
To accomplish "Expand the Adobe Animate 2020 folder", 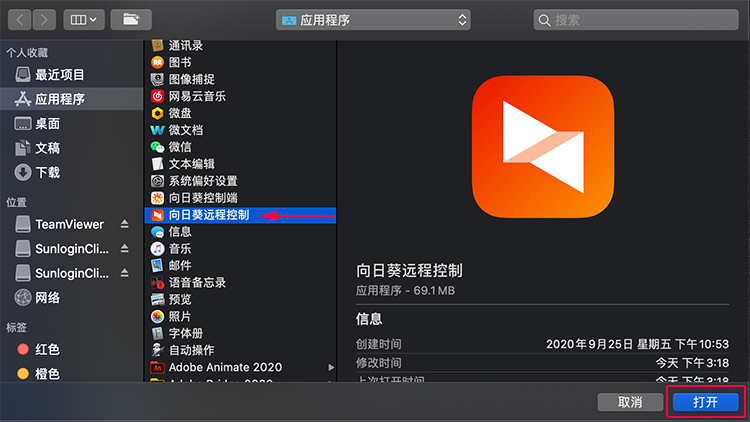I will coord(331,368).
